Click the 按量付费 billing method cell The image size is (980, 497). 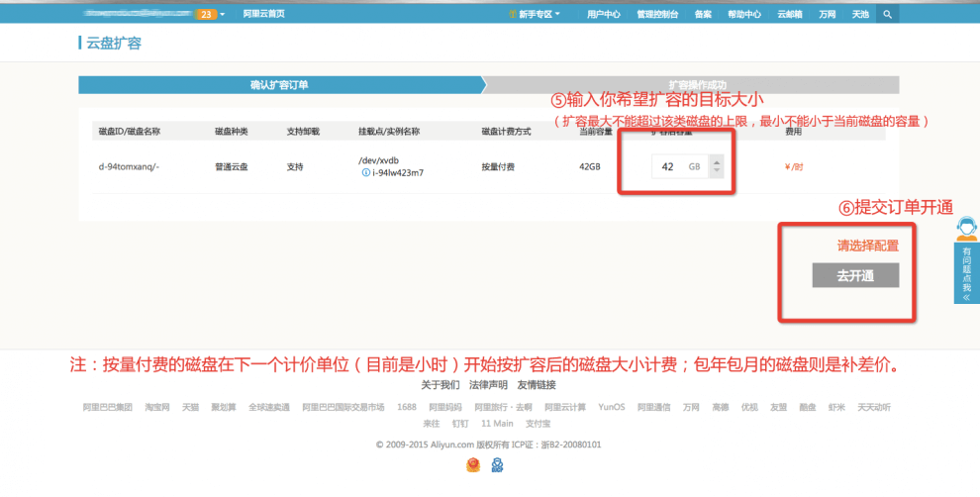pyautogui.click(x=498, y=167)
